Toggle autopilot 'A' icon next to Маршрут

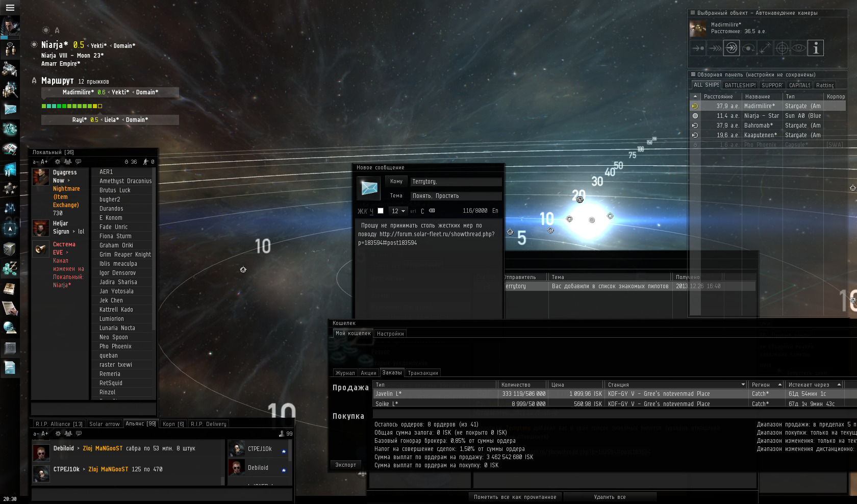coord(34,81)
